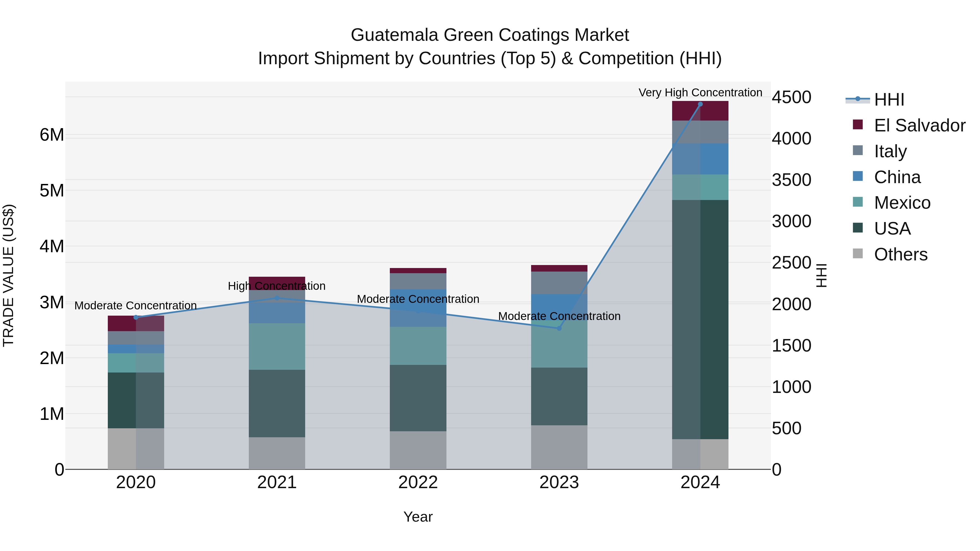Click the 4500 right axis tick label

[x=792, y=97]
